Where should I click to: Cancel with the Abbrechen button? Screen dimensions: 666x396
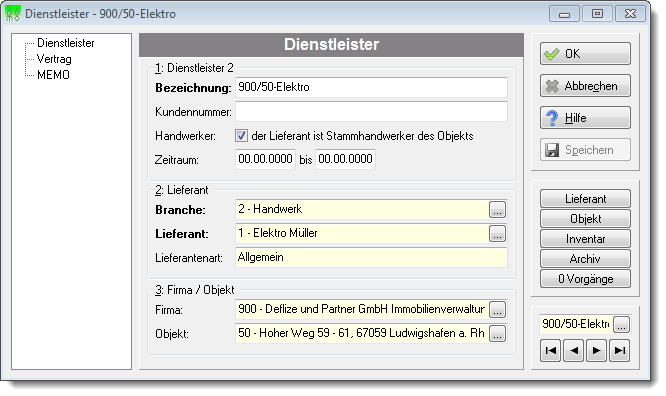[585, 86]
